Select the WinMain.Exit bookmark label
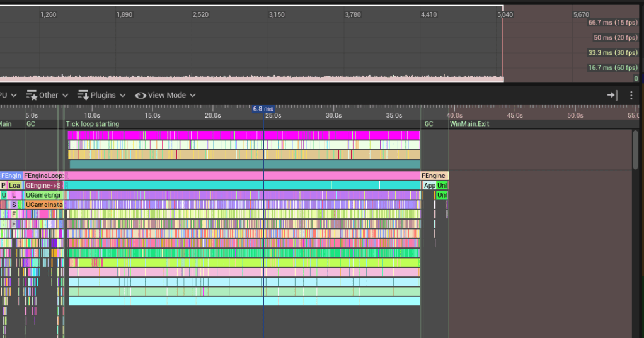Image resolution: width=644 pixels, height=338 pixels. tap(469, 124)
